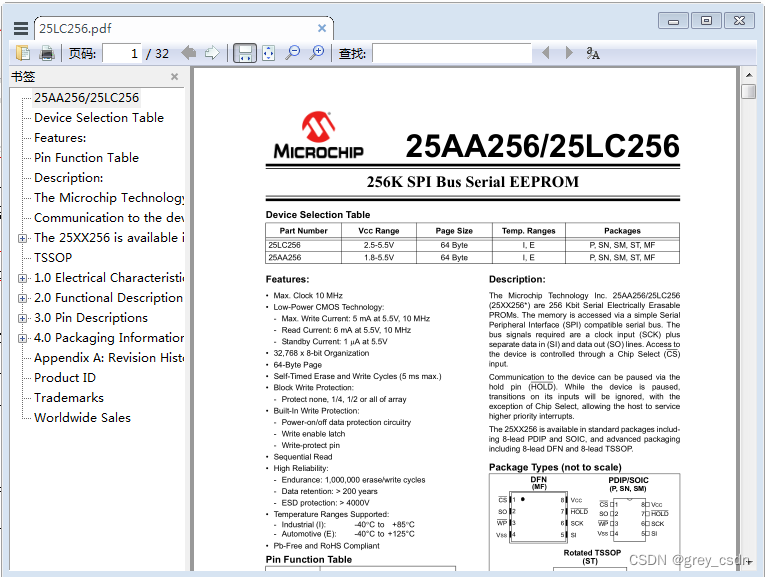This screenshot has height=577, width=765.
Task: Toggle match case search option
Action: [x=593, y=53]
